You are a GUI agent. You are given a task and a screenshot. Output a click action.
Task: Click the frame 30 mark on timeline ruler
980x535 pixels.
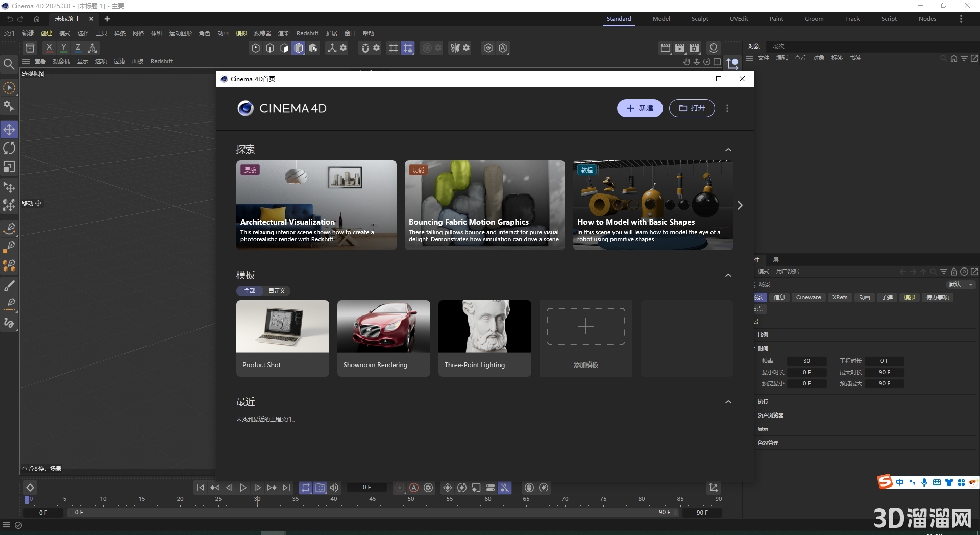(257, 500)
